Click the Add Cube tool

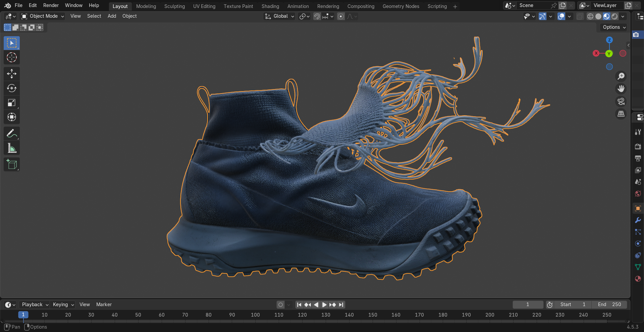12,164
